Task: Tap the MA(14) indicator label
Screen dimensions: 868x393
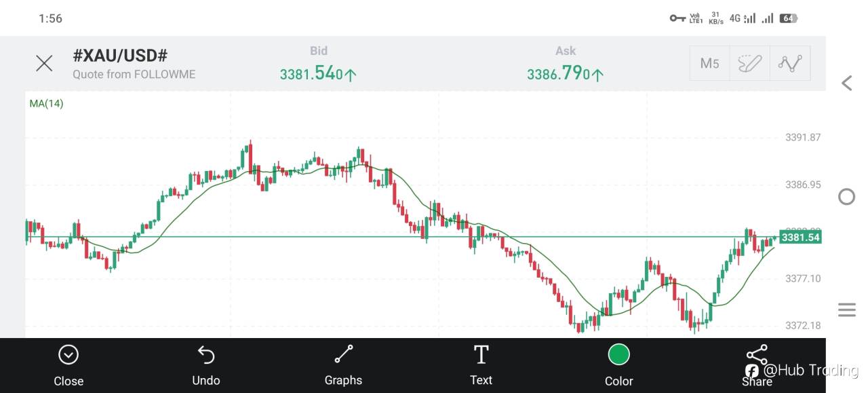Action: (x=46, y=104)
